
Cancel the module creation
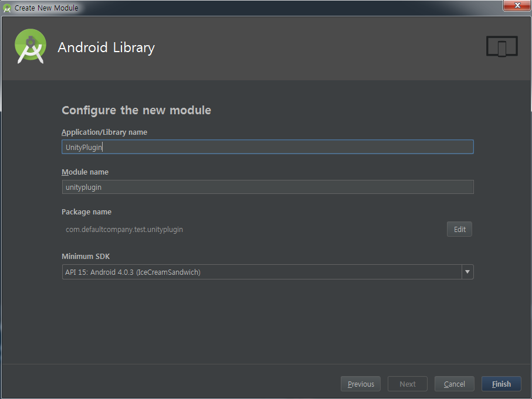(454, 384)
